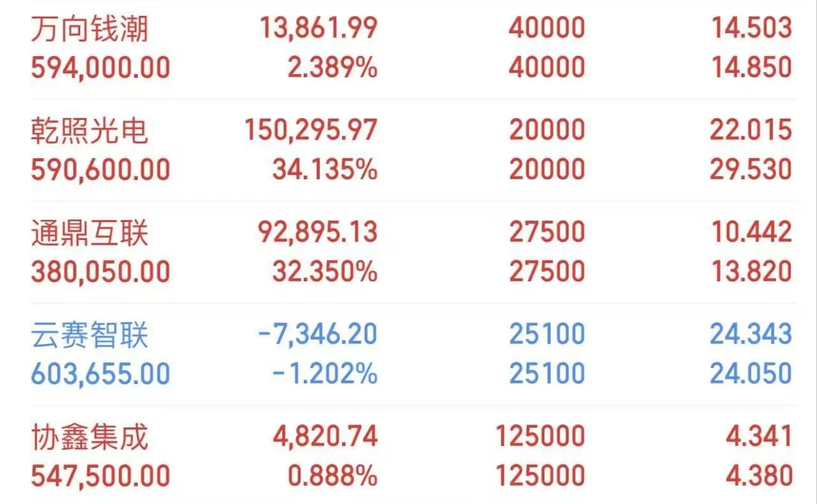The width and height of the screenshot is (817, 504).
Task: Click market value 603,655.00 in blue
Action: pyautogui.click(x=101, y=374)
